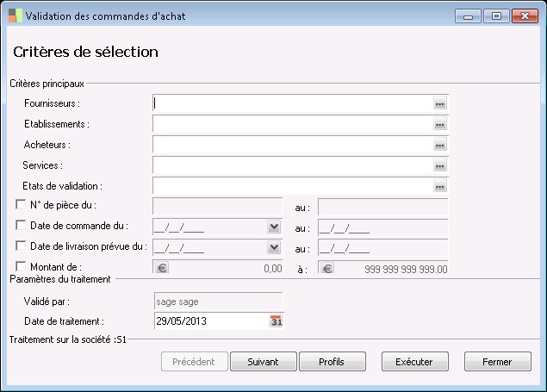Close the dialog with Fermer
Screen dimensions: 547x392
point(497,362)
